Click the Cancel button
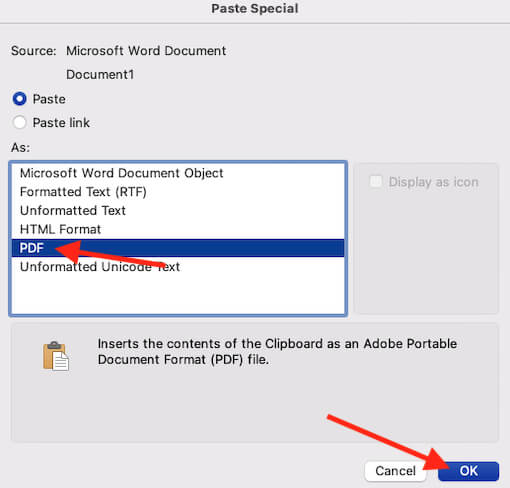This screenshot has width=510, height=488. [x=395, y=471]
